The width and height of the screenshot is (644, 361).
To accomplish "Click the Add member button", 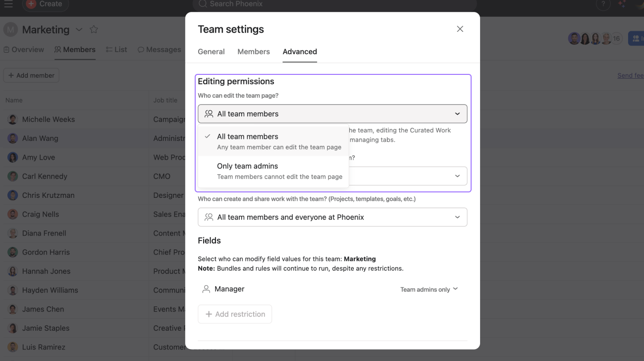I will (x=31, y=75).
